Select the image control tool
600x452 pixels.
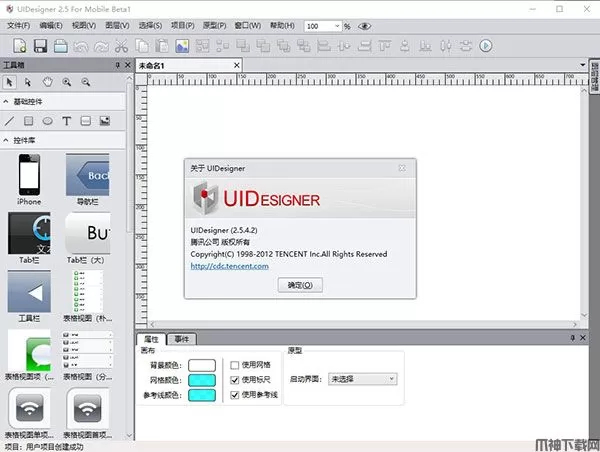104,121
